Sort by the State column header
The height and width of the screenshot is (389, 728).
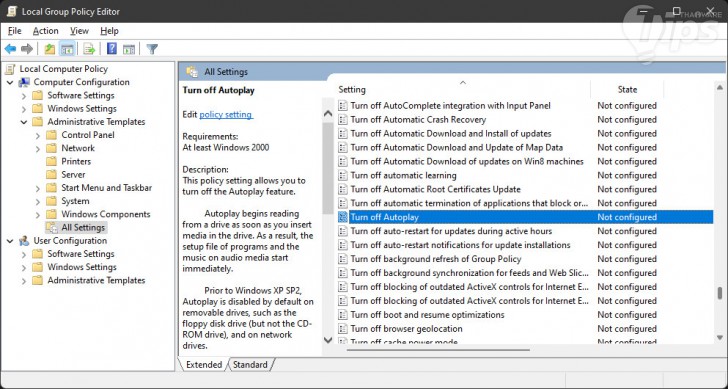627,89
